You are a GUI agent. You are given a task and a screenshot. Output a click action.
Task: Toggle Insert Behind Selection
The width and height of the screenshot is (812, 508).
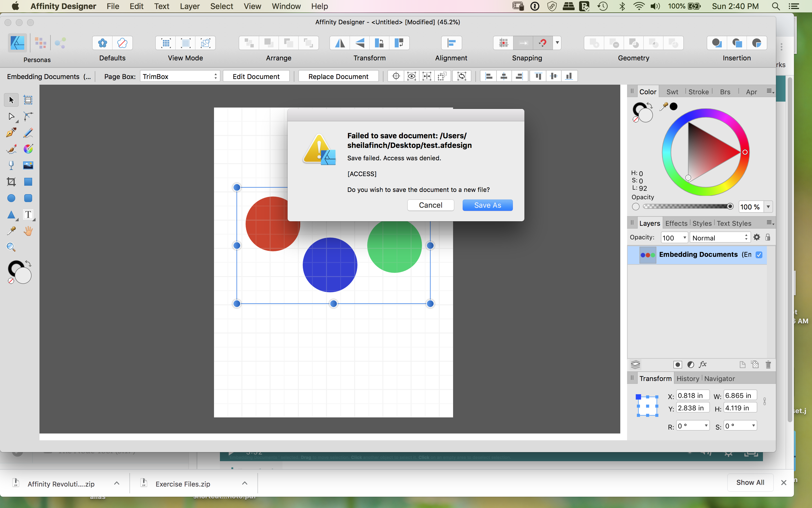[717, 43]
